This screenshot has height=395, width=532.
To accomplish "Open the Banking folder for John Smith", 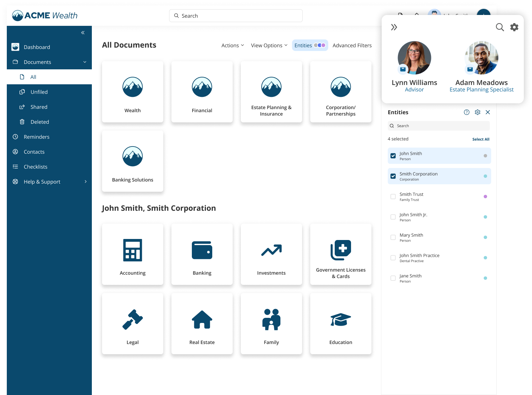I will pyautogui.click(x=202, y=251).
